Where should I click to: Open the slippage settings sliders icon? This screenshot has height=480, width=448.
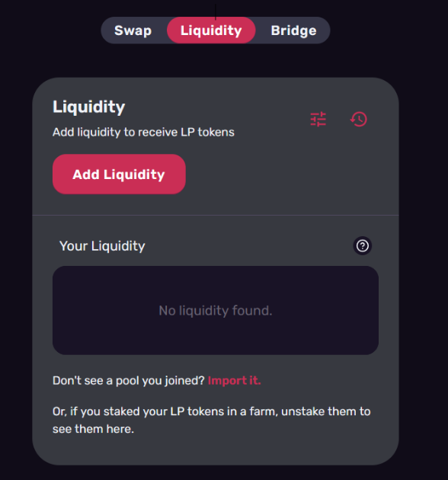pyautogui.click(x=318, y=119)
